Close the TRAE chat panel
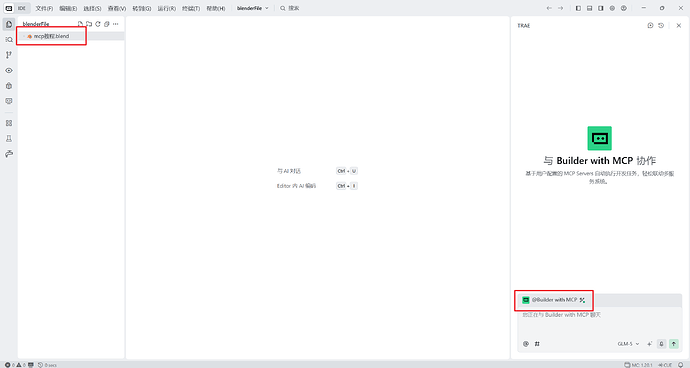The image size is (690, 368). click(679, 26)
